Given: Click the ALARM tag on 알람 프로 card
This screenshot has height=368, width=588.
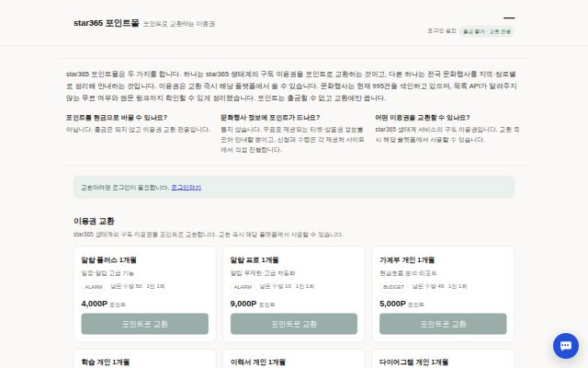Looking at the screenshot, I should coord(243,287).
